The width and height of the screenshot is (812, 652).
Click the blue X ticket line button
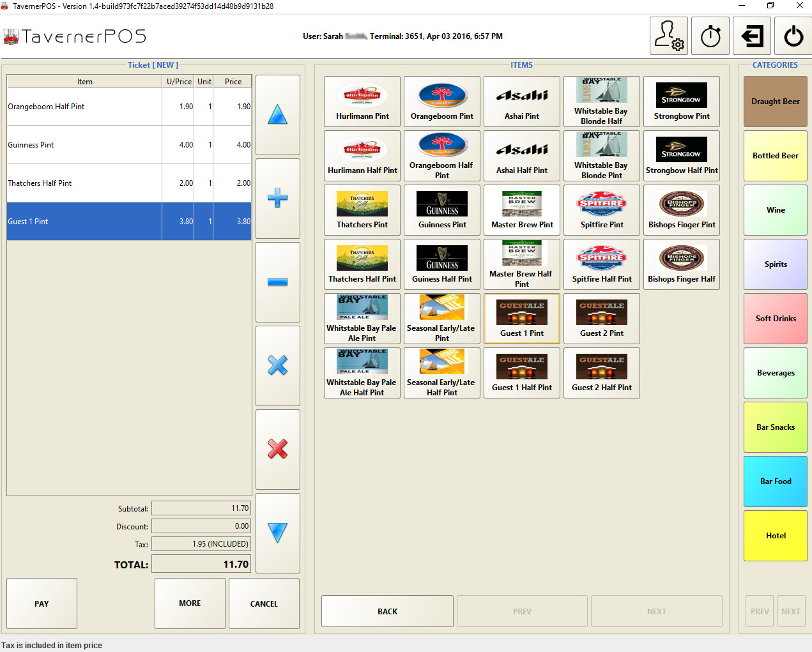[x=277, y=365]
